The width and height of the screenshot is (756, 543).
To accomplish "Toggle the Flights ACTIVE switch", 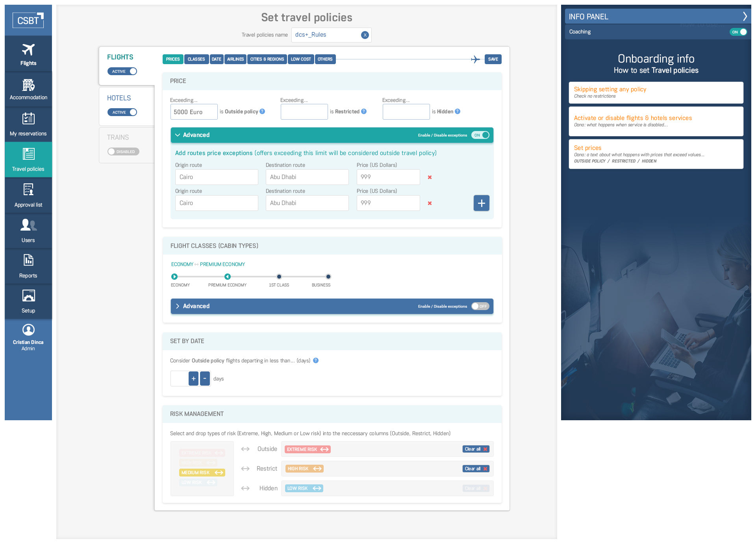I will (x=122, y=71).
